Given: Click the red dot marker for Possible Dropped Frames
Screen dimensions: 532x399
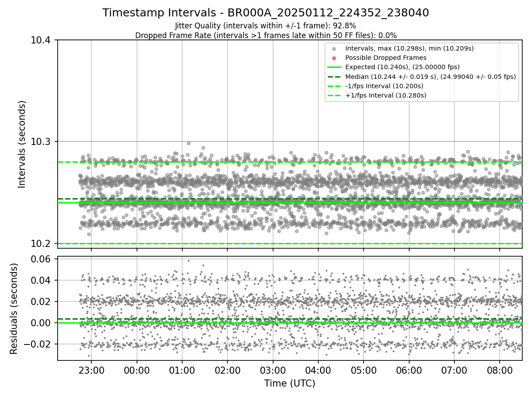Looking at the screenshot, I should (x=334, y=58).
